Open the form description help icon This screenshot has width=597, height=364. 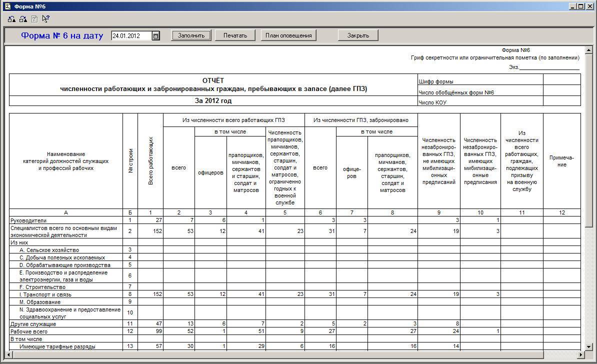pos(34,19)
